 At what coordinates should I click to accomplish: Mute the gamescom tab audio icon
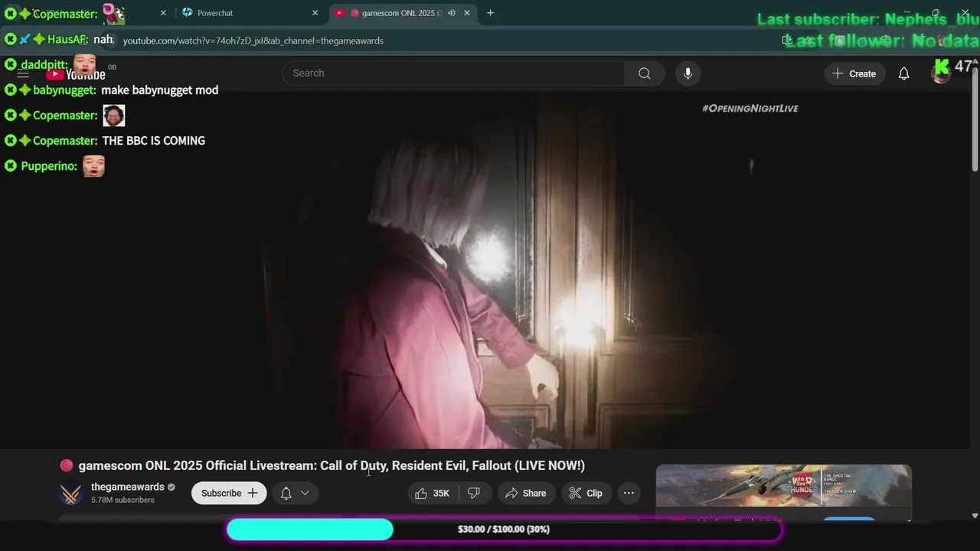[x=452, y=13]
